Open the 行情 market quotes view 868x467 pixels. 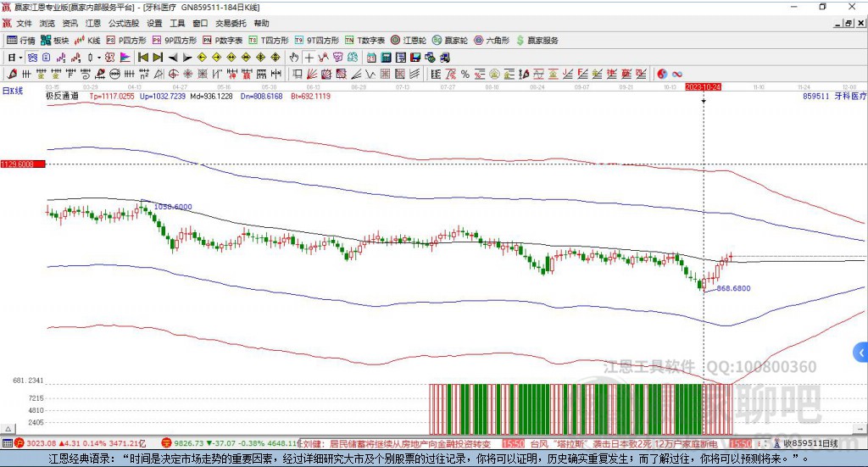tap(21, 40)
